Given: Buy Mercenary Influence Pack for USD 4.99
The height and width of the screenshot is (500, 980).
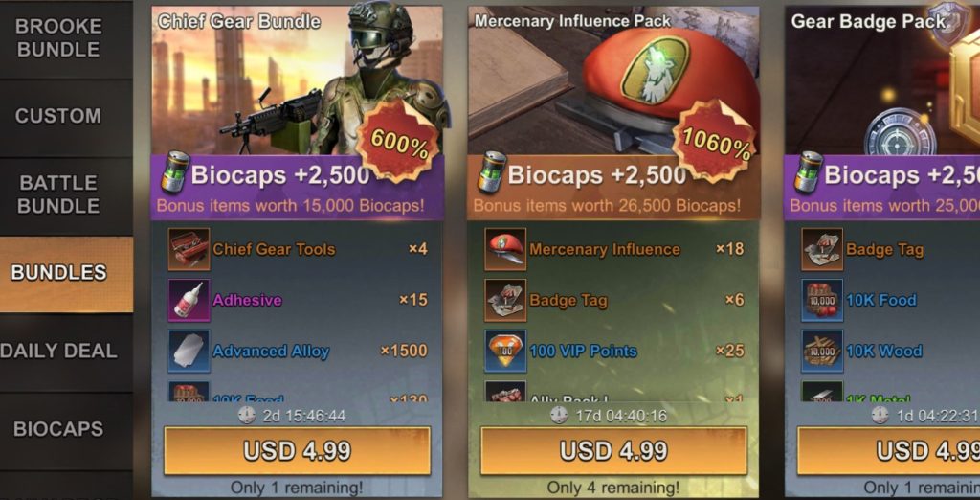Looking at the screenshot, I should click(x=613, y=451).
